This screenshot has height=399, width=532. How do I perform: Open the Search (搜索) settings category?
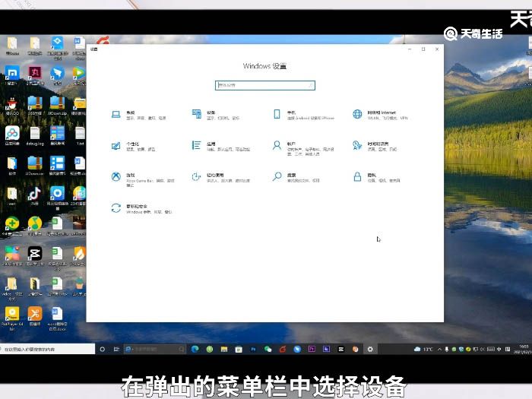291,177
